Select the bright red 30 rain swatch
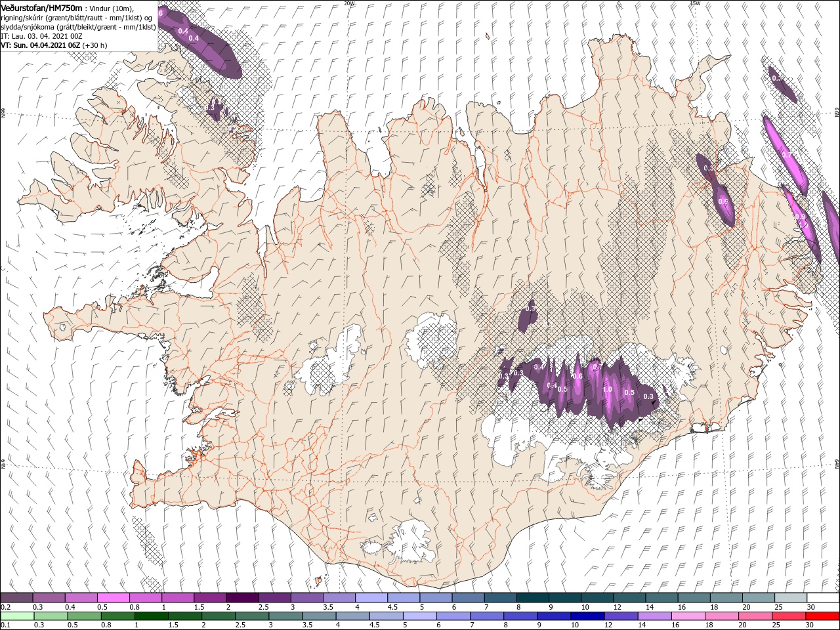The height and width of the screenshot is (630, 840). point(822,616)
